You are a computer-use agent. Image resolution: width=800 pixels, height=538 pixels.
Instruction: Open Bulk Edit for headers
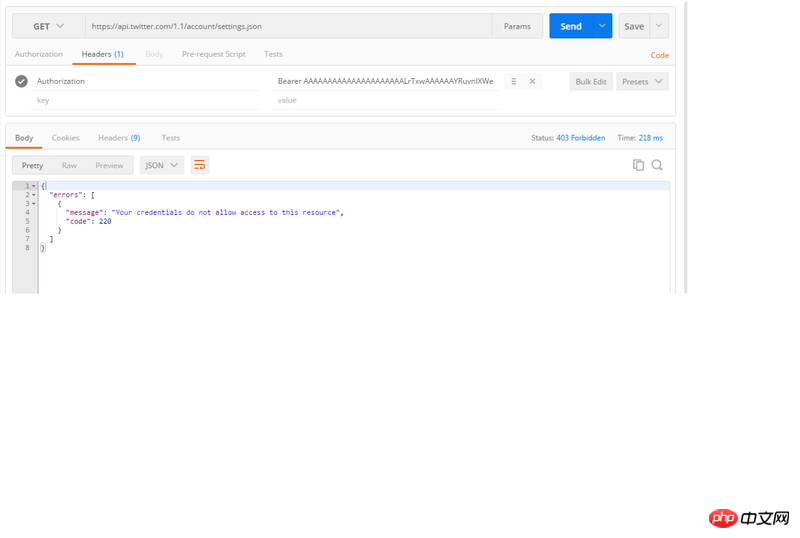(x=591, y=82)
